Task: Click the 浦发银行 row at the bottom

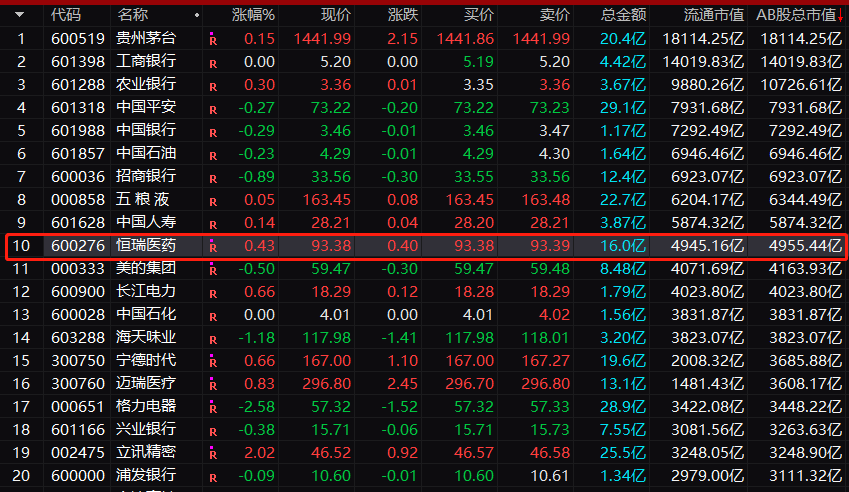Action: 146,475
